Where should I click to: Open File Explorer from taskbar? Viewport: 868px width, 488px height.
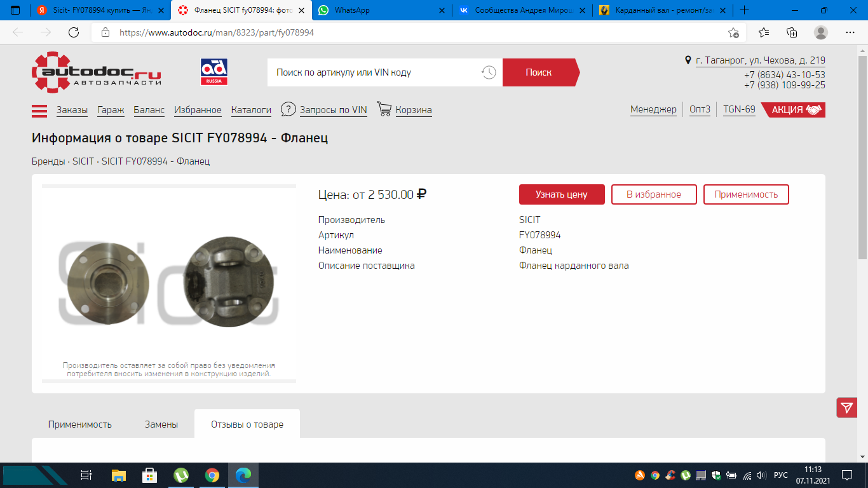click(119, 475)
